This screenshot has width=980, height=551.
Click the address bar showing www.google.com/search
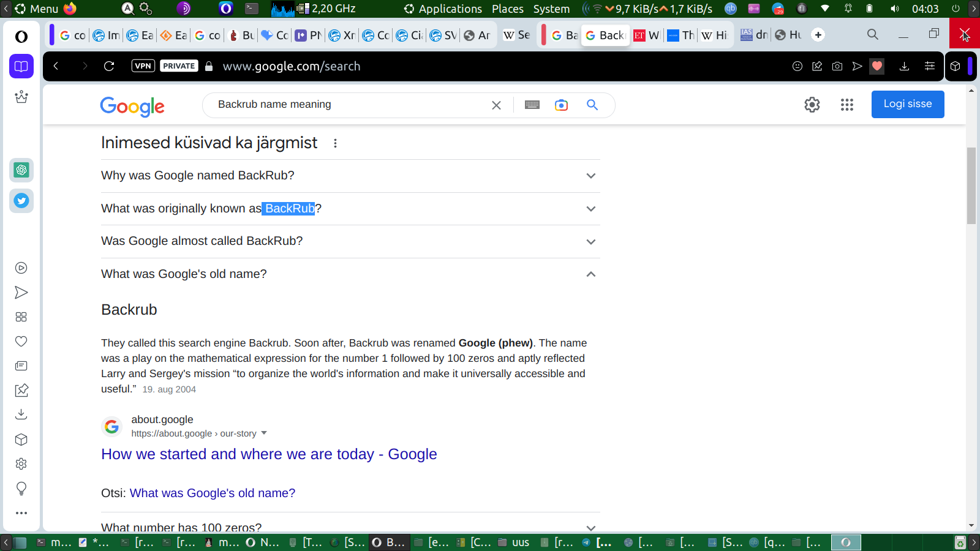(x=292, y=66)
